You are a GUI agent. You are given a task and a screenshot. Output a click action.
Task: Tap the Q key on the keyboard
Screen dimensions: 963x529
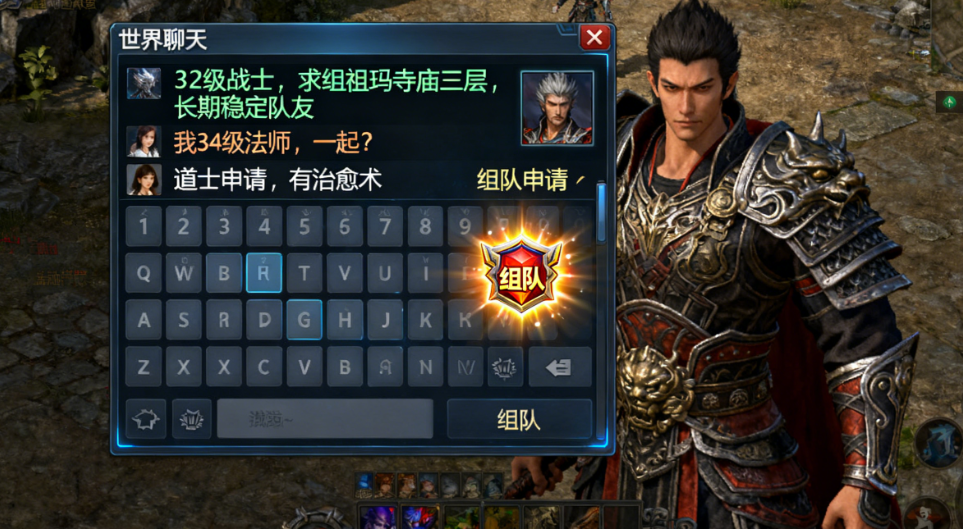coord(143,273)
